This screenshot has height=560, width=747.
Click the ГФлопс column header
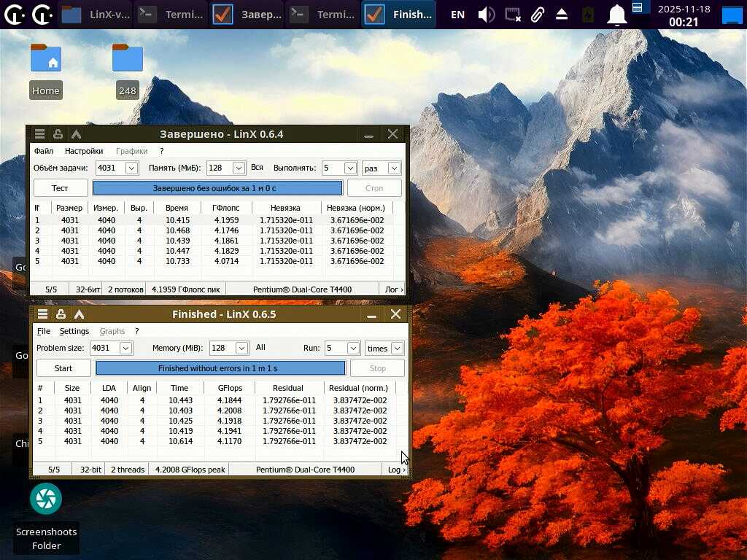tap(226, 208)
